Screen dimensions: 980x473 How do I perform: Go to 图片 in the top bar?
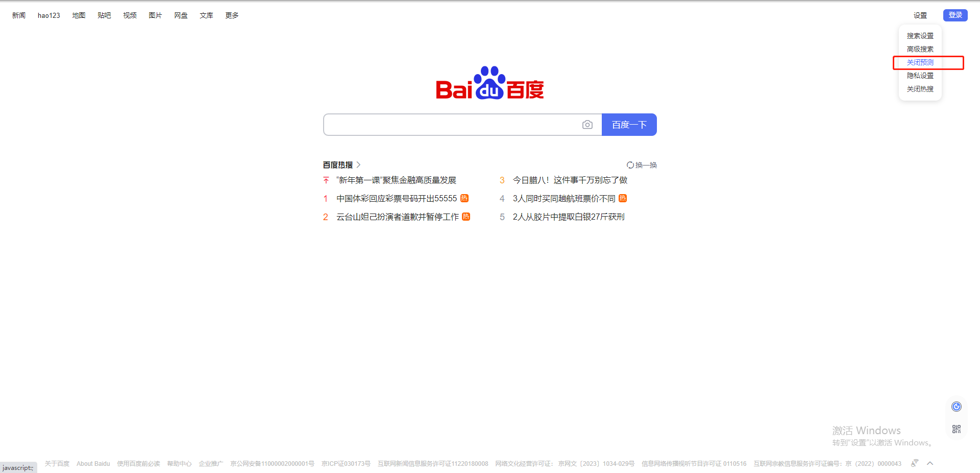[156, 15]
